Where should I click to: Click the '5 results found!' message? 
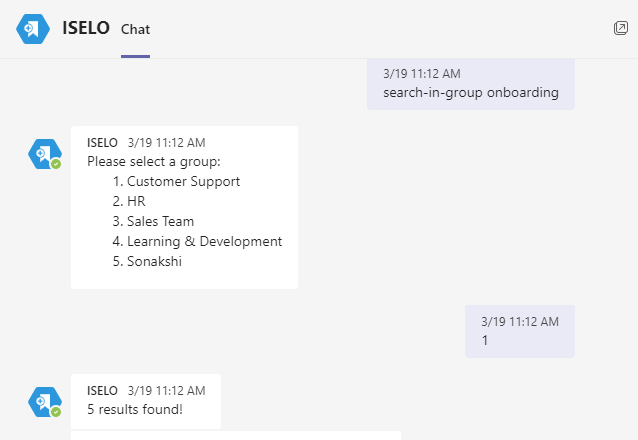135,409
